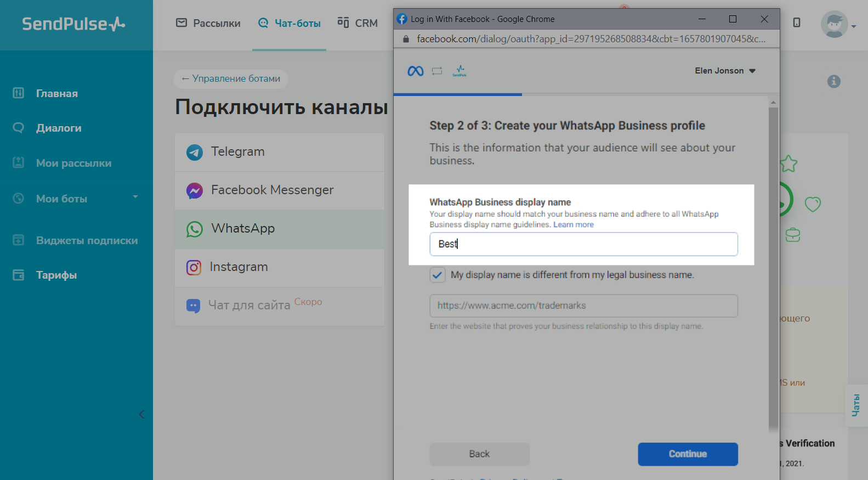
Task: Click the Telegram logo icon
Action: click(195, 152)
